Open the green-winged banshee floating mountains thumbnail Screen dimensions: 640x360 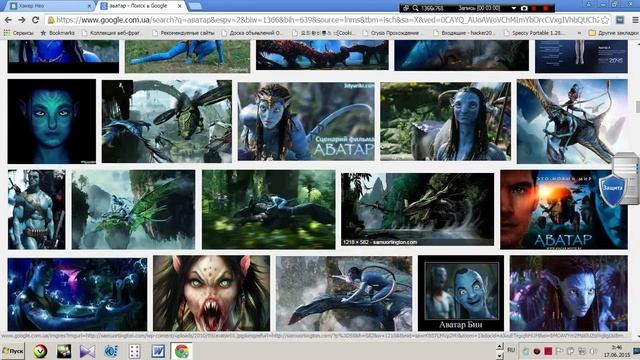click(133, 209)
